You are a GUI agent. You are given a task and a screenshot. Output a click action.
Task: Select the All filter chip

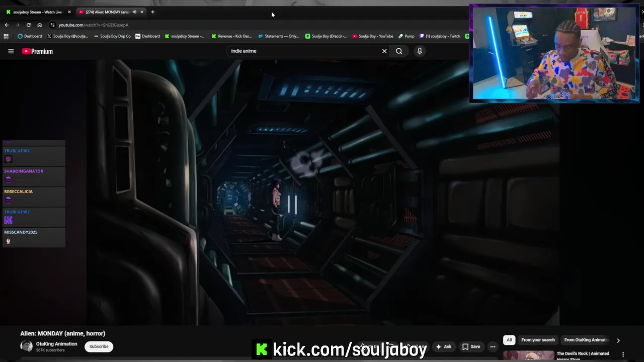(509, 340)
